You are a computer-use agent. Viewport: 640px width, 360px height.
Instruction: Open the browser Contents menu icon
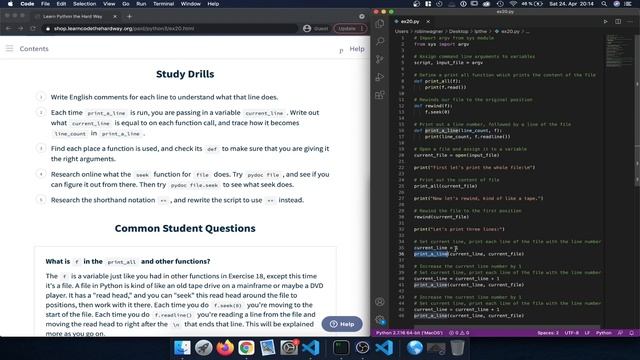pyautogui.click(x=9, y=49)
